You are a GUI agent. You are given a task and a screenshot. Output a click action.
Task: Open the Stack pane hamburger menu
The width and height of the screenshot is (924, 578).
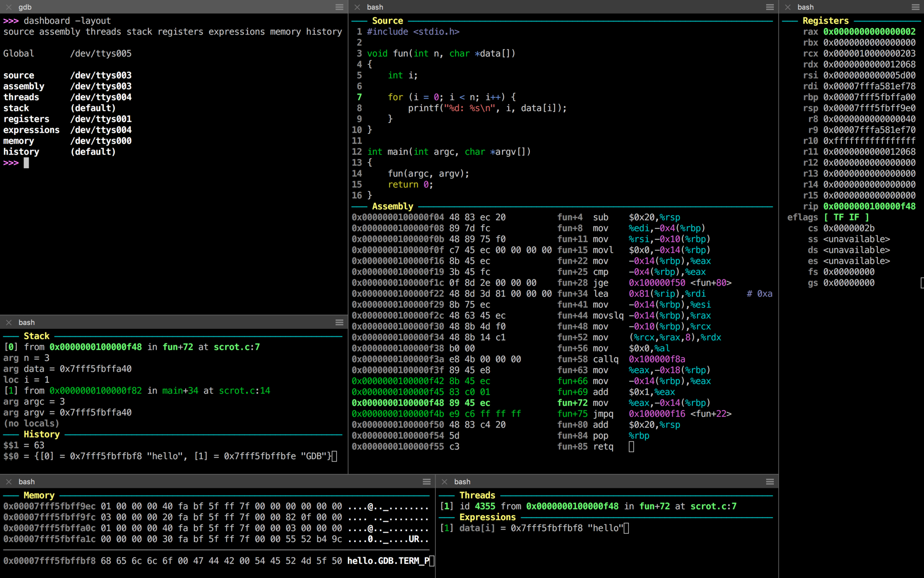point(339,322)
